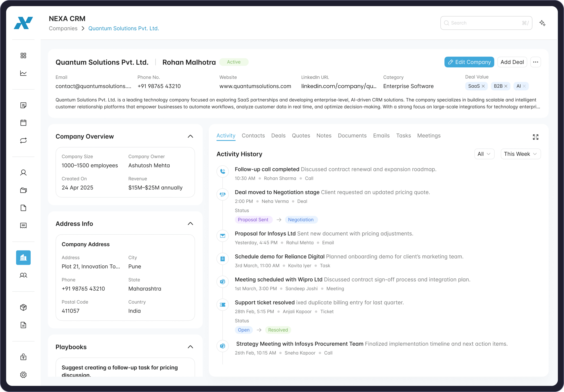Open the products box icon in sidebar
Image resolution: width=564 pixels, height=392 pixels.
click(23, 307)
